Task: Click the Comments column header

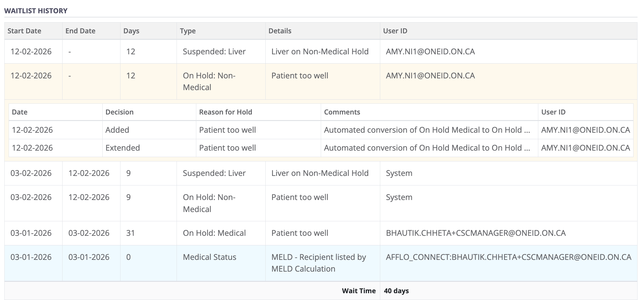Action: (342, 112)
